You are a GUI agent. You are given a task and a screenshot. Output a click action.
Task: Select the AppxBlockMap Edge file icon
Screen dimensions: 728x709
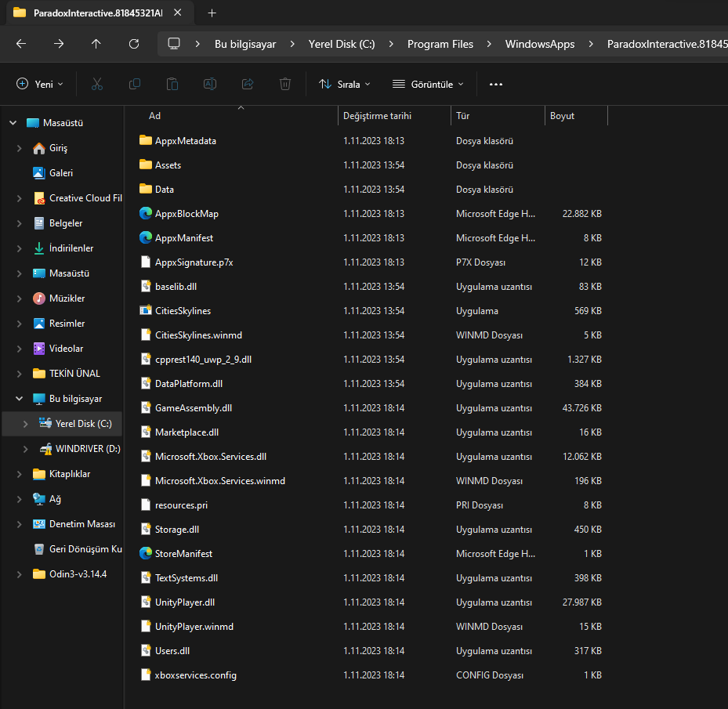point(146,214)
